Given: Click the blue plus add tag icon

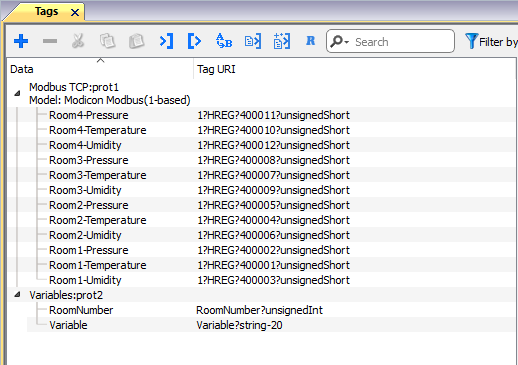Looking at the screenshot, I should point(21,41).
